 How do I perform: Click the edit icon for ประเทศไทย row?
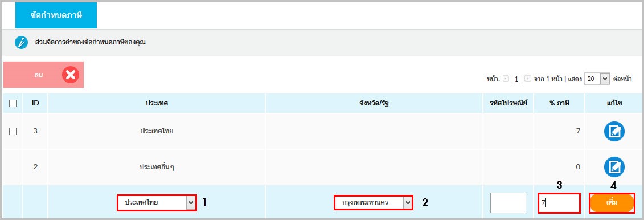(614, 132)
